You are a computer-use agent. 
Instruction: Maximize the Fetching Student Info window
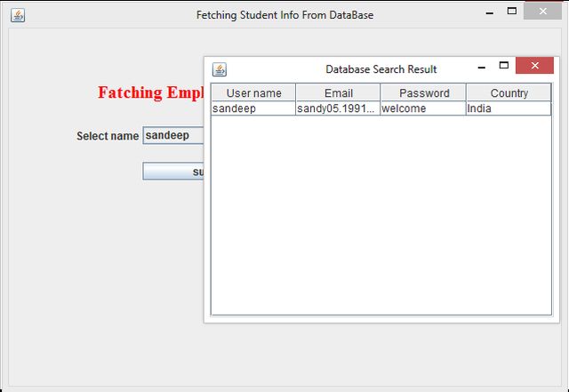pos(512,12)
